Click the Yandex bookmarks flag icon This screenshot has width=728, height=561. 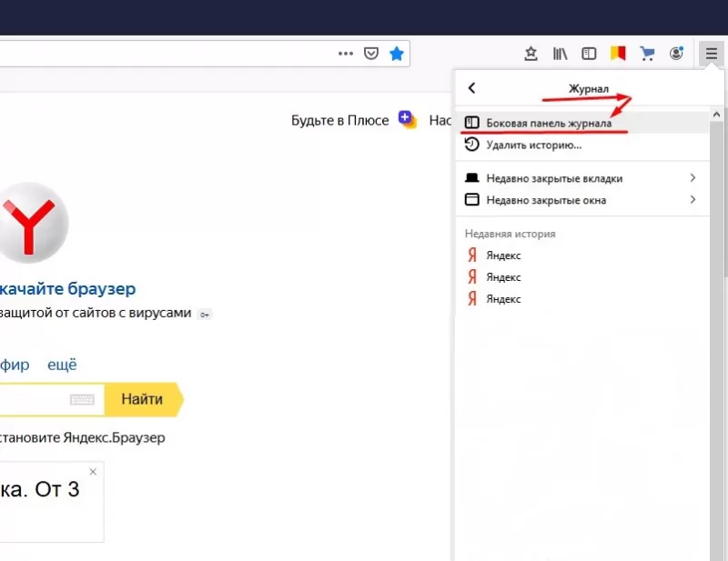point(618,54)
